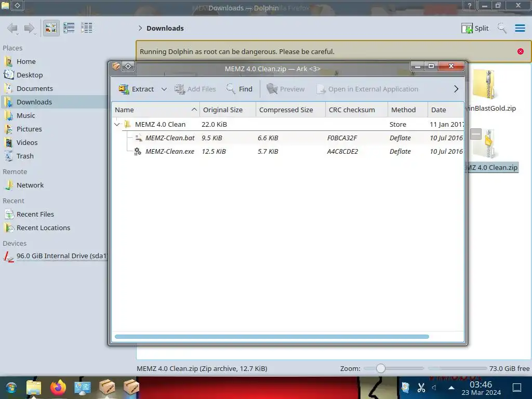Click Dolphin help question mark button
The width and height of the screenshot is (532, 399).
pos(469,5)
